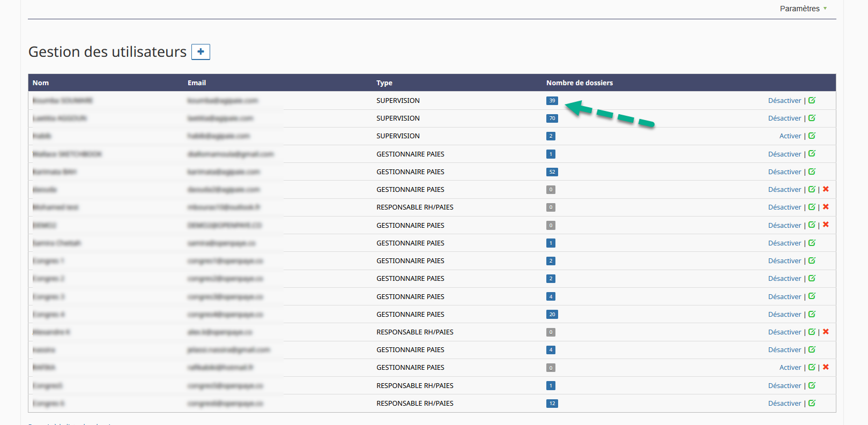The image size is (868, 425).
Task: Deactivate the user with 39 dossiers
Action: pyautogui.click(x=784, y=101)
